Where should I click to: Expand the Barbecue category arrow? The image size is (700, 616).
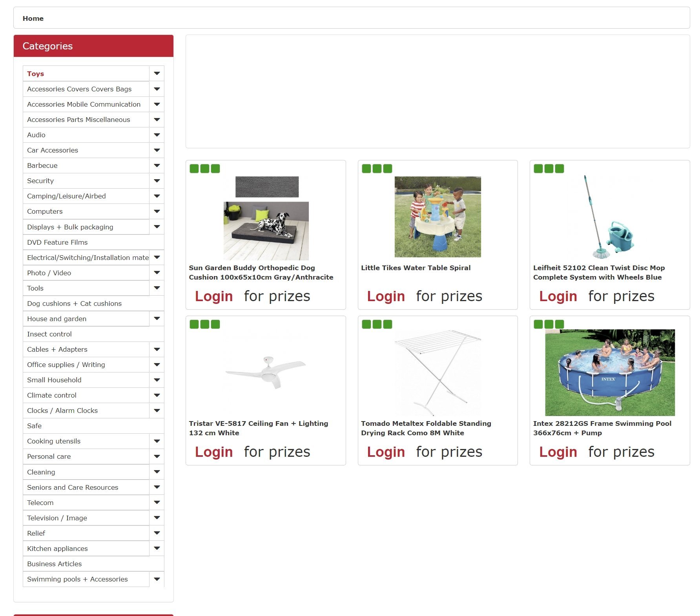157,165
